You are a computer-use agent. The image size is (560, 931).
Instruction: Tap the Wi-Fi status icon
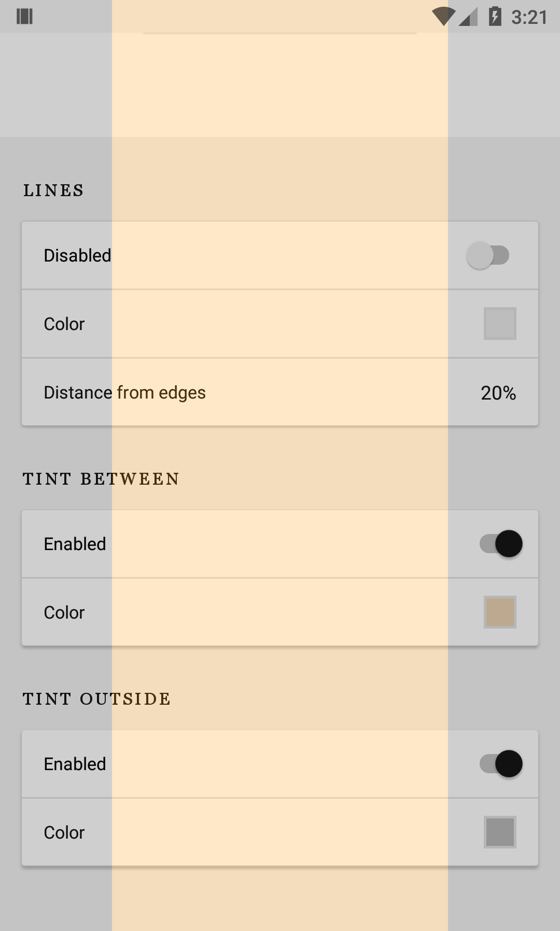pyautogui.click(x=443, y=17)
